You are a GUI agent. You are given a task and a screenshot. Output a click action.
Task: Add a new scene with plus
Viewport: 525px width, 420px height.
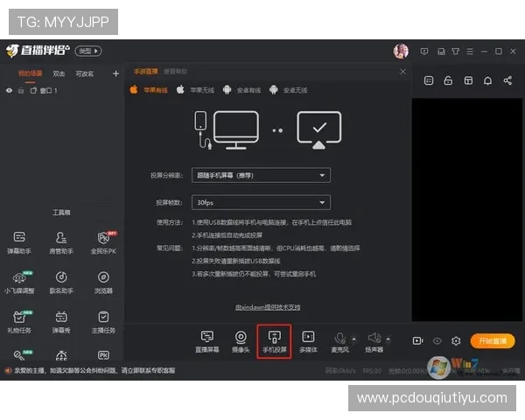click(115, 73)
